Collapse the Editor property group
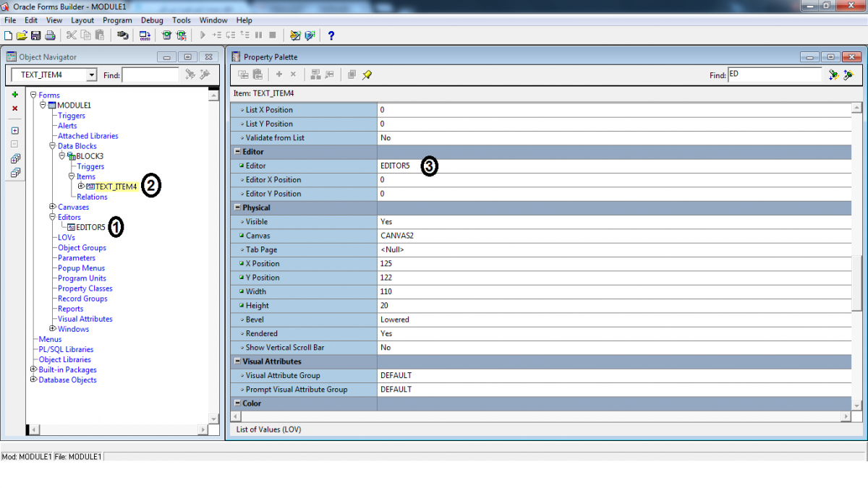Viewport: 868px width, 488px height. [237, 152]
